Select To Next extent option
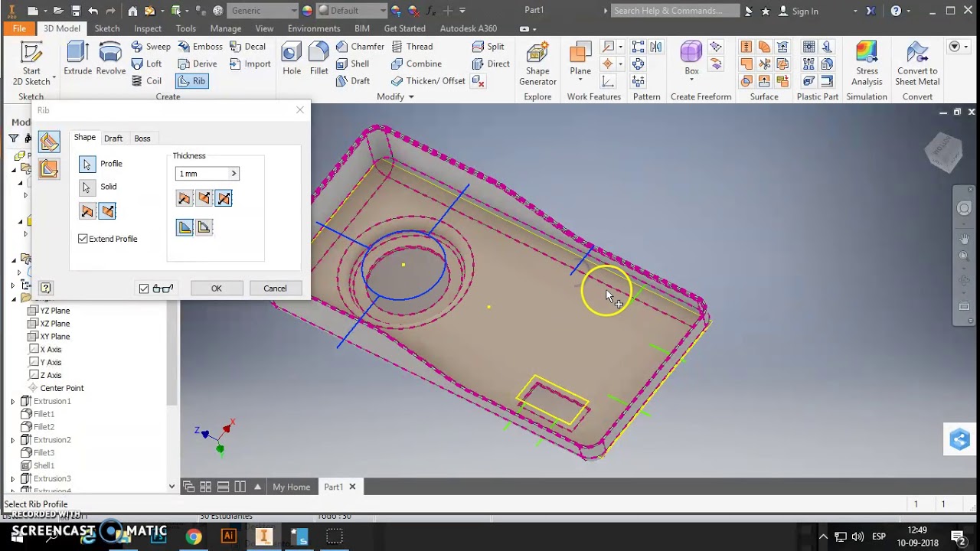The height and width of the screenshot is (551, 980). click(x=185, y=227)
